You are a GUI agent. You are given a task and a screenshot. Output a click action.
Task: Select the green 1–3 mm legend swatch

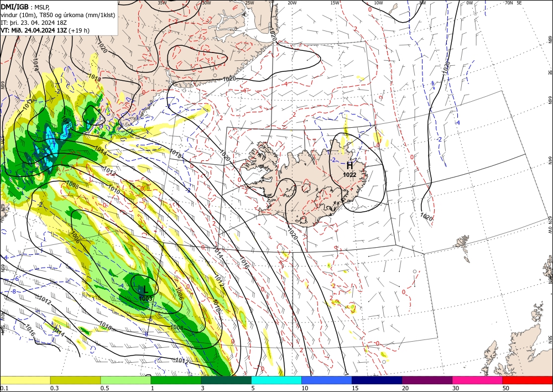[x=176, y=380]
